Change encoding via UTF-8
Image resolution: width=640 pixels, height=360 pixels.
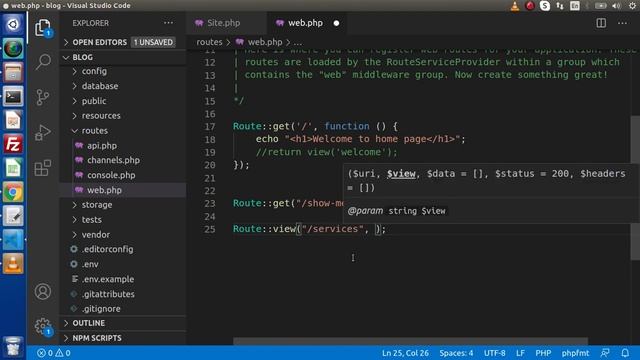click(x=495, y=353)
